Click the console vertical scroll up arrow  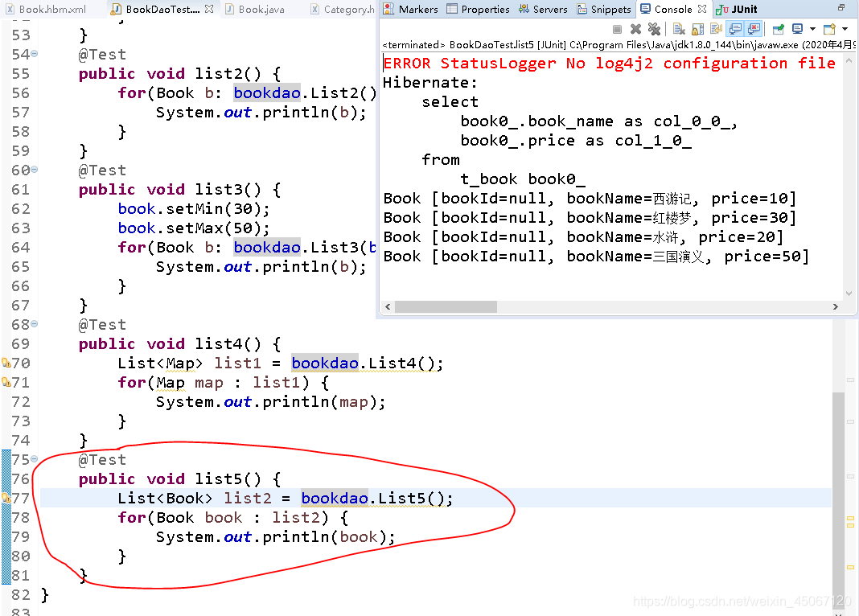click(x=849, y=61)
